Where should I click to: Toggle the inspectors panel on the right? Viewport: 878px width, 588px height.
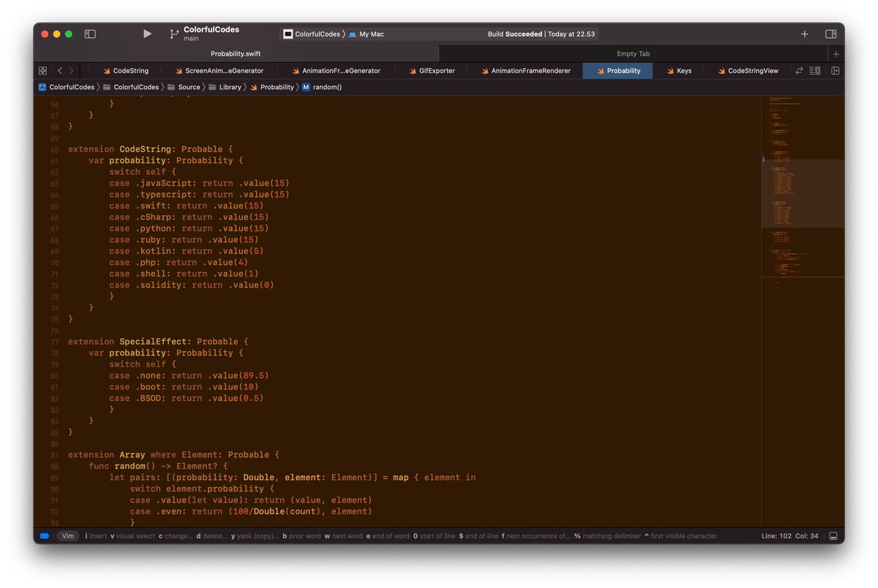coord(831,34)
